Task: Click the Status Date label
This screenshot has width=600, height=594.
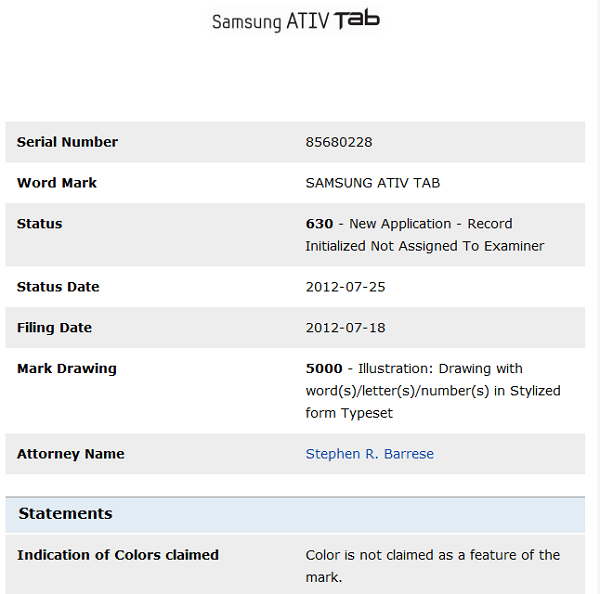Action: 58,287
